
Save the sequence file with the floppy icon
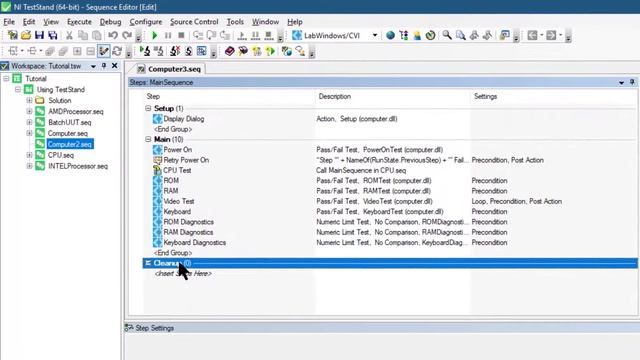pos(39,36)
